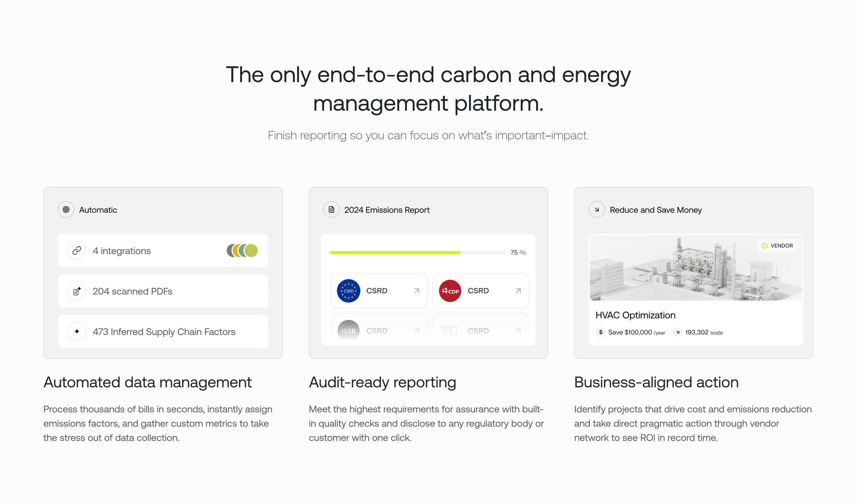This screenshot has height=504, width=857.
Task: Click the target icon beside Automatic
Action: [x=66, y=209]
